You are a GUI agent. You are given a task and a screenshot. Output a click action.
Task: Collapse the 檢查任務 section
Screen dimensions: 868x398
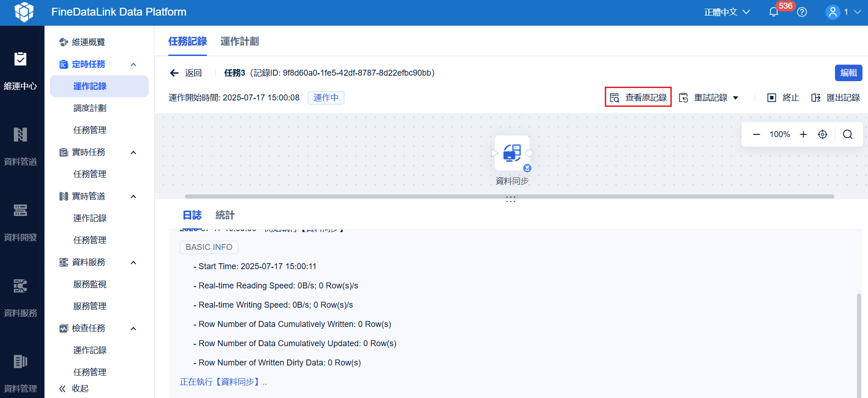133,328
